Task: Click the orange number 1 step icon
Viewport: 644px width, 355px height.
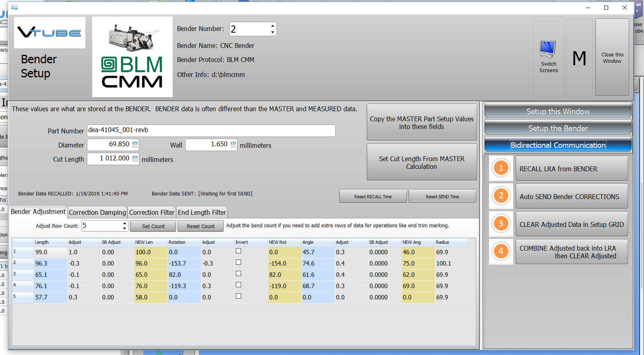Action: click(501, 168)
